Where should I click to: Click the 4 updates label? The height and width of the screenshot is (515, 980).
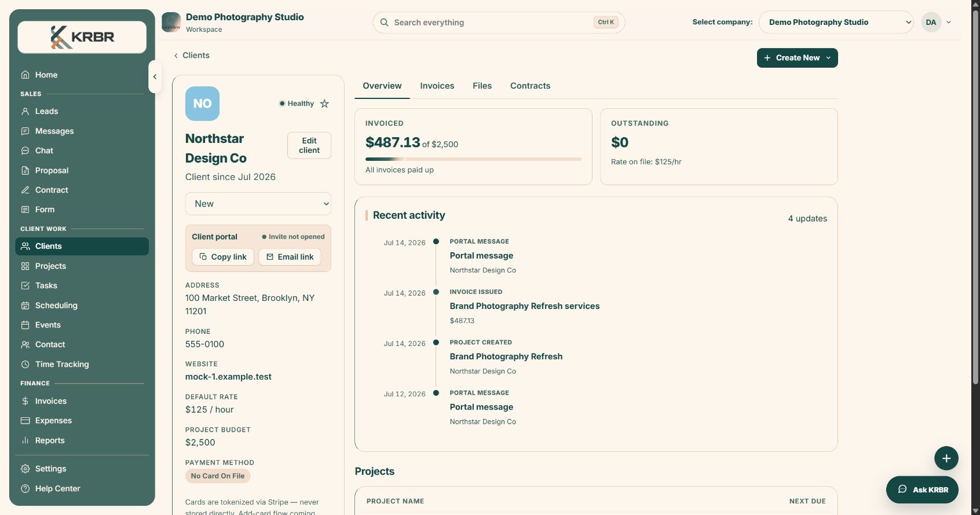[x=807, y=219]
